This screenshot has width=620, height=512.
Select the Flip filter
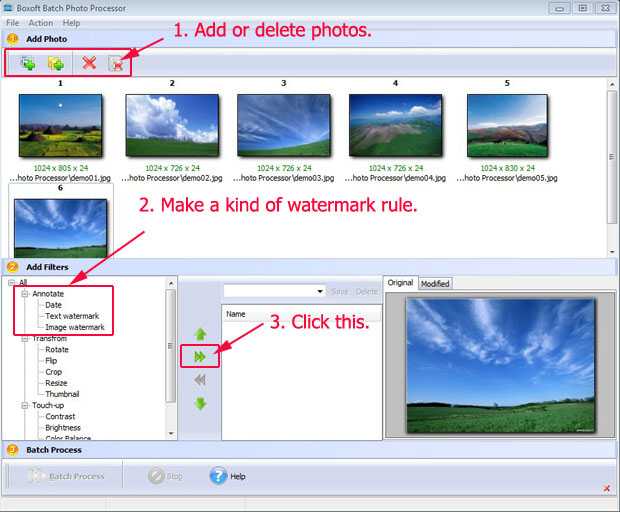[x=51, y=361]
